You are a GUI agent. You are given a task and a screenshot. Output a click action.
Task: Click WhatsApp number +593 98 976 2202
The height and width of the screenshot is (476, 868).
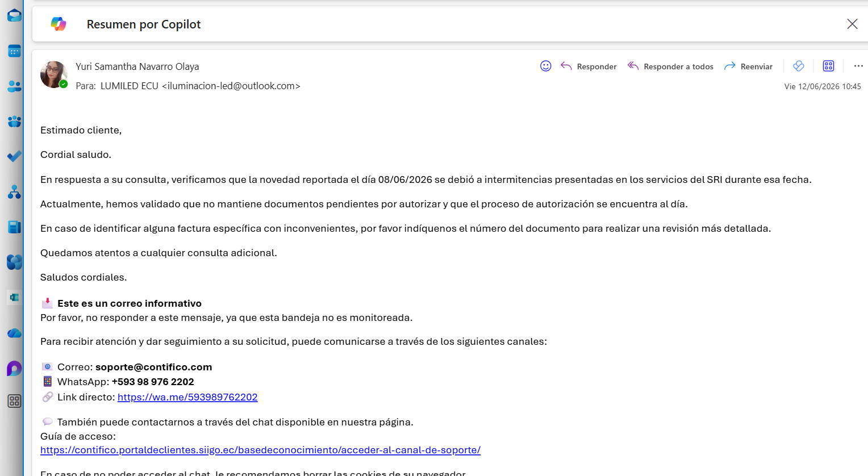153,382
